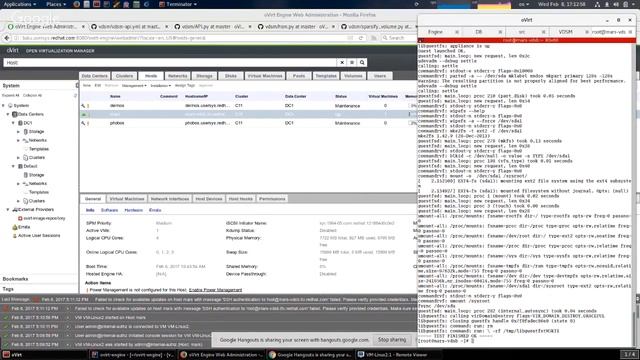This screenshot has width=640, height=360.
Task: Open the Terminator application menu in top panel
Action: tap(178, 4)
